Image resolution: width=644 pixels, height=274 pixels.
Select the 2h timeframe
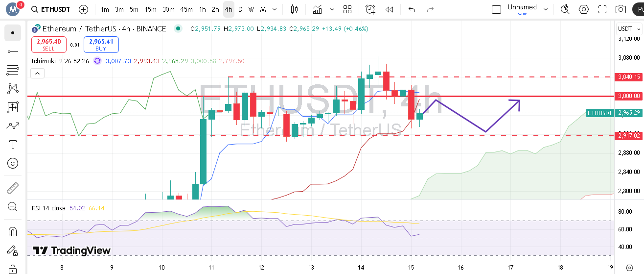215,9
